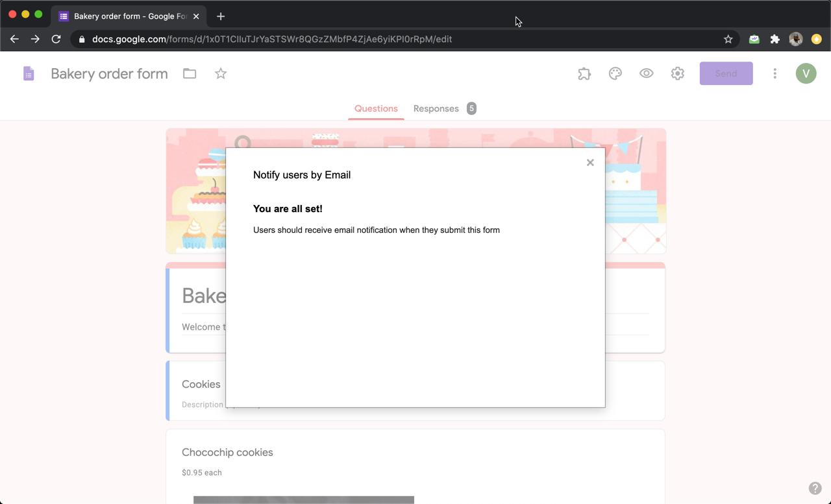Open the Responses tab
Screen dimensions: 831x504
[x=436, y=108]
